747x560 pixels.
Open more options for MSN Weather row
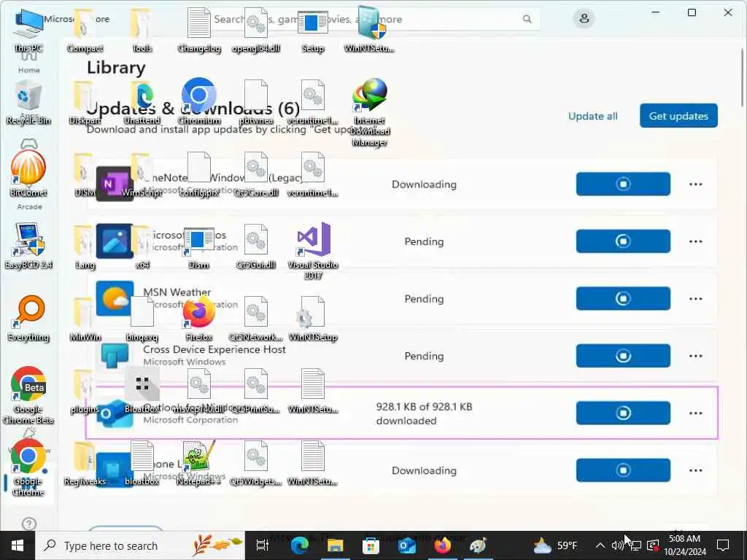[695, 298]
